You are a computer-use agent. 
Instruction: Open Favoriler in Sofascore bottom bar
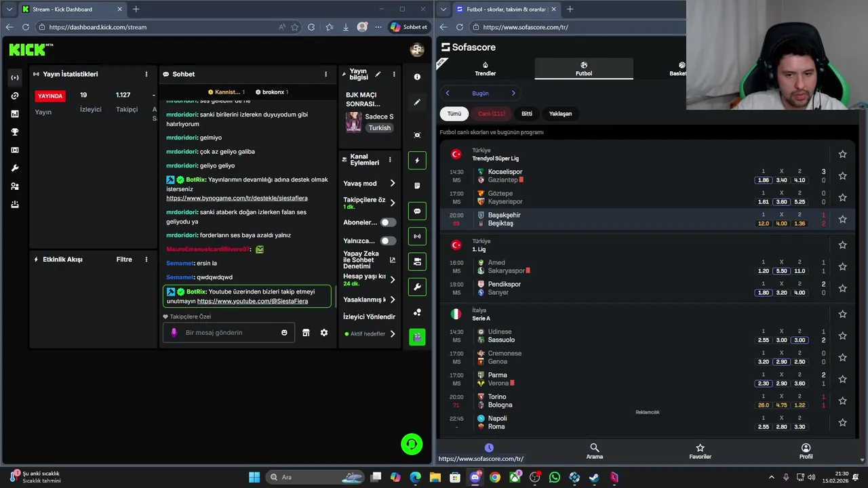tap(700, 451)
